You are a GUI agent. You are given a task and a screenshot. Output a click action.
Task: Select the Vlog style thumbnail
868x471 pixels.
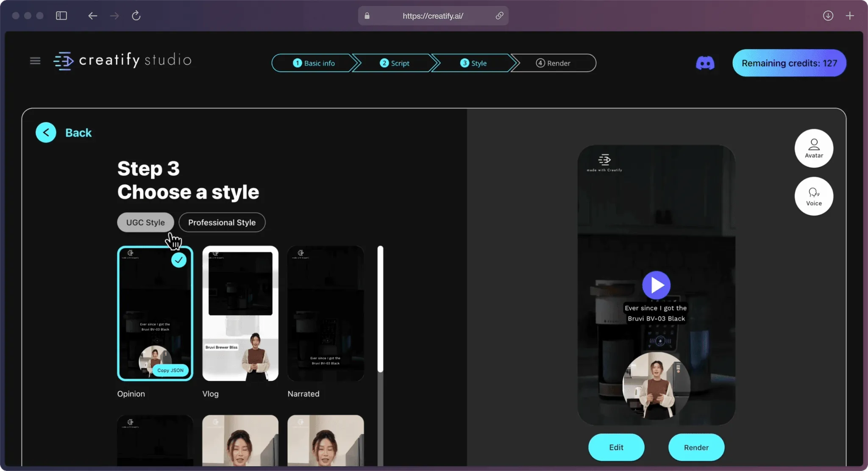tap(240, 313)
